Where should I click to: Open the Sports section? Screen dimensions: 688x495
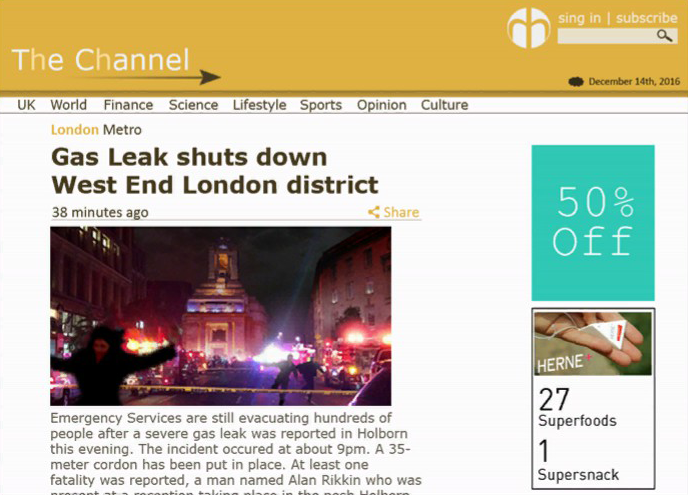coord(321,105)
